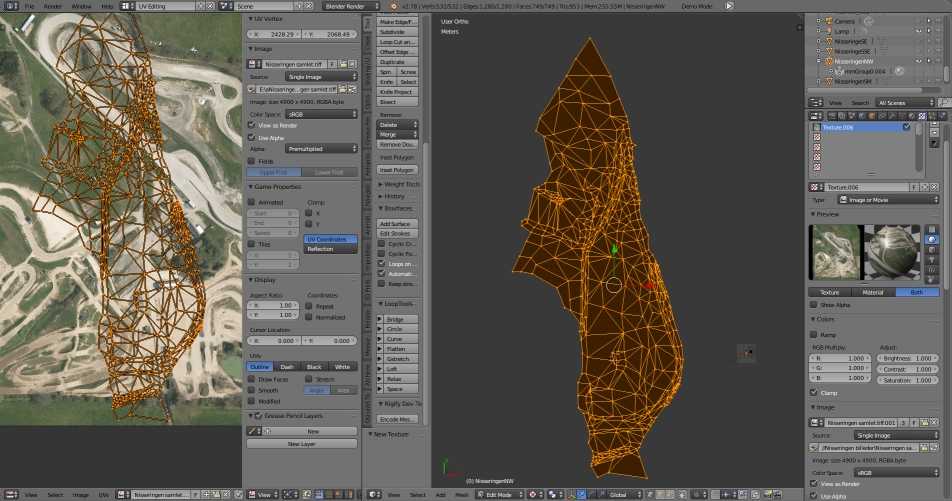Open the Alpha Premultiplied dropdown
This screenshot has height=501, width=952.
click(x=321, y=149)
